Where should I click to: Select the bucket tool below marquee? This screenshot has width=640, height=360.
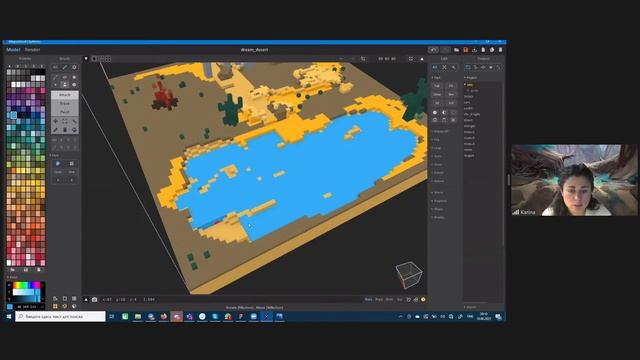[64, 130]
